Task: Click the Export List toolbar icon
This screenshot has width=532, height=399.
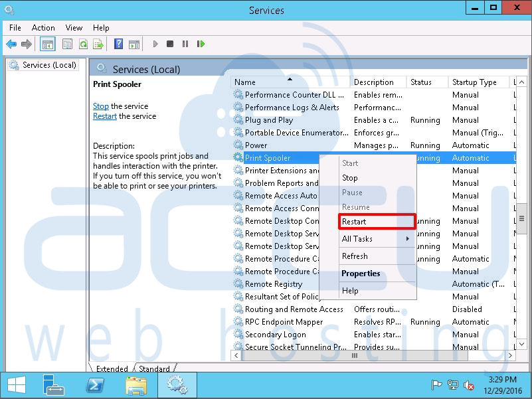Action: coord(98,44)
